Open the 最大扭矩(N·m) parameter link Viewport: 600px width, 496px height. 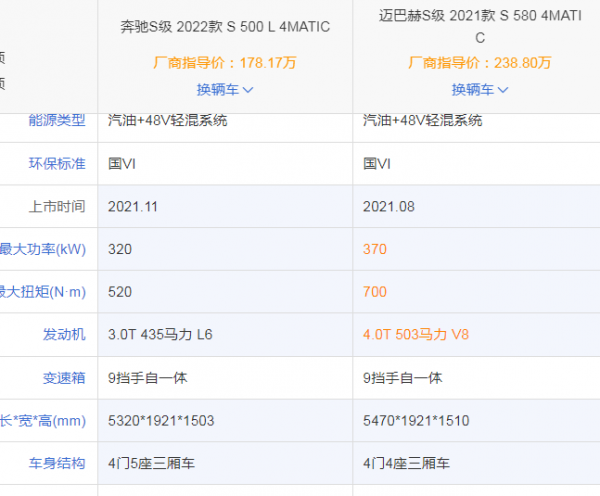tap(43, 292)
